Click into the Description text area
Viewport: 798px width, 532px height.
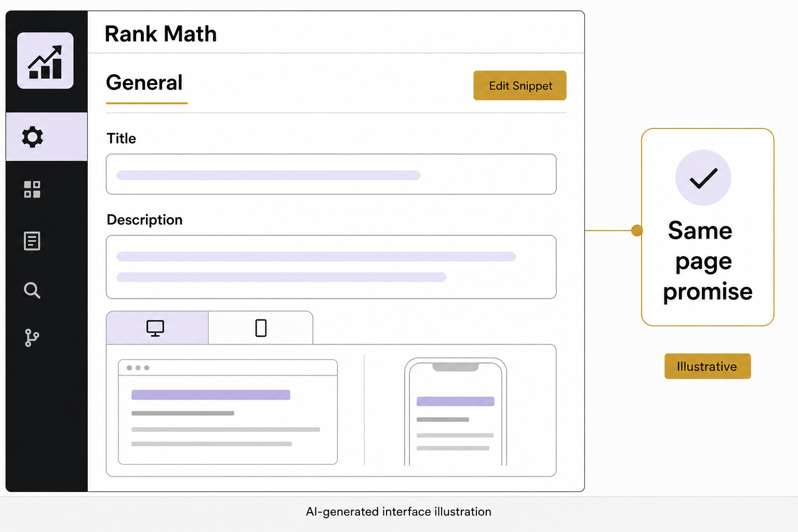click(x=331, y=267)
